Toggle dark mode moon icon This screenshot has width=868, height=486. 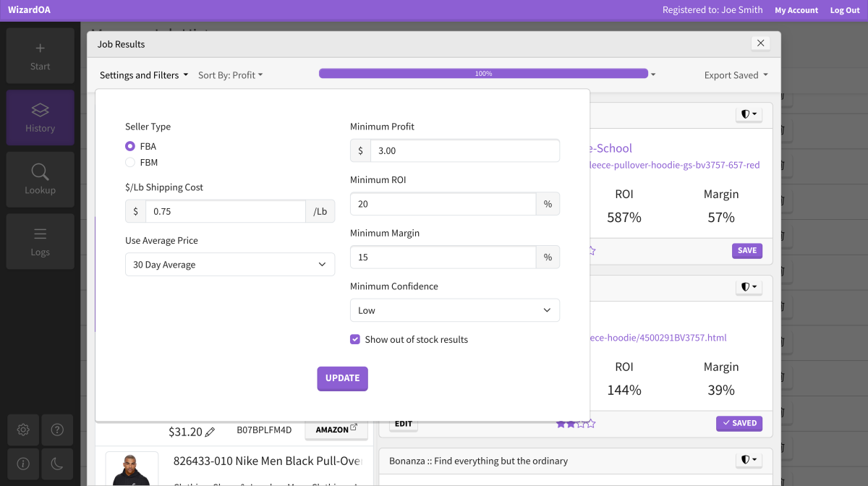58,463
